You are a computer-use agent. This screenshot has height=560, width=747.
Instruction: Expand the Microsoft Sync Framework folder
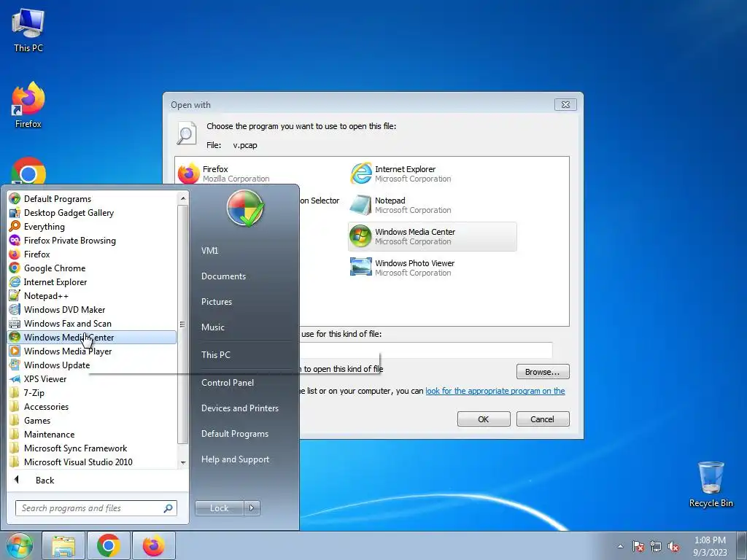click(x=75, y=448)
